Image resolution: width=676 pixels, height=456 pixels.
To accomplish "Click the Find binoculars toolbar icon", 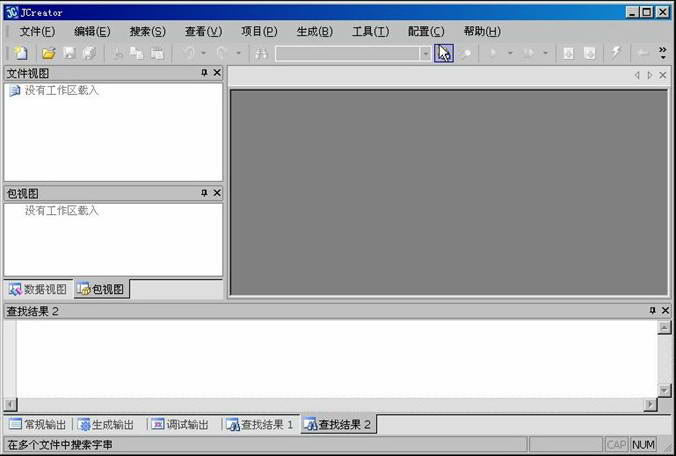I will point(261,53).
